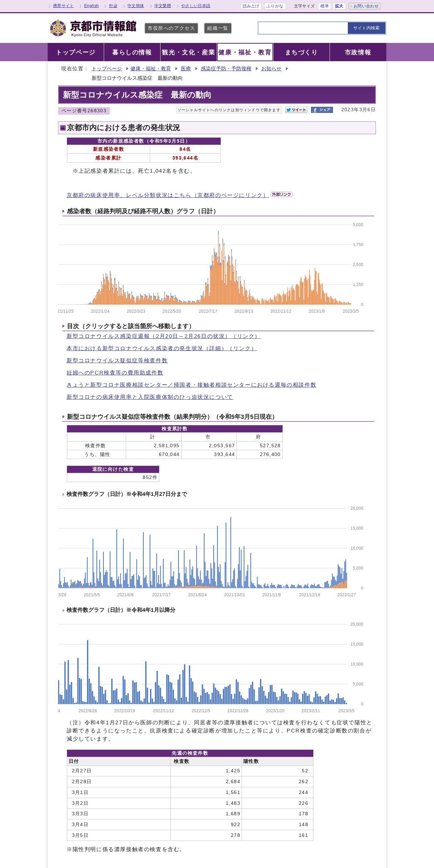The height and width of the screenshot is (868, 434).
Task: Select 276,400 prefecture positive cell
Action: pos(260,455)
